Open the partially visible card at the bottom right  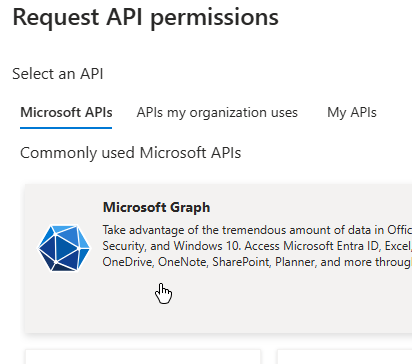tap(345, 357)
